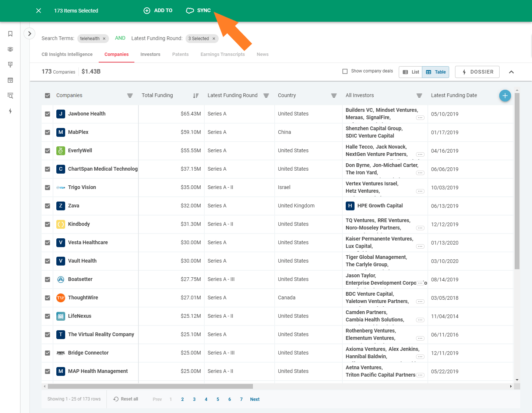Viewport: 532px width, 413px height.
Task: Click the SYNC button
Action: click(x=198, y=11)
